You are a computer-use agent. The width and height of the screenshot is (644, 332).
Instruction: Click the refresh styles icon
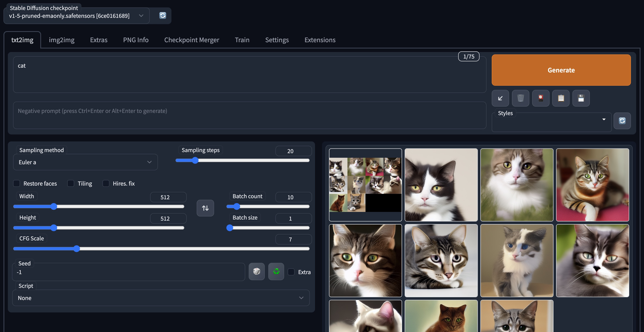622,121
